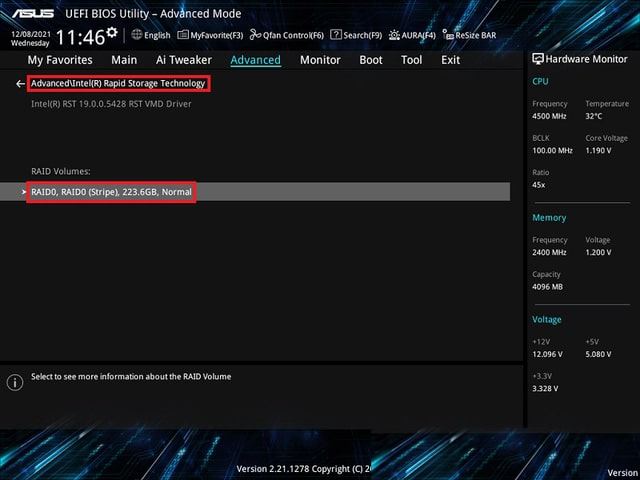Open MyFavorite(F3) shortcut
This screenshot has height=480, width=640.
tap(216, 36)
